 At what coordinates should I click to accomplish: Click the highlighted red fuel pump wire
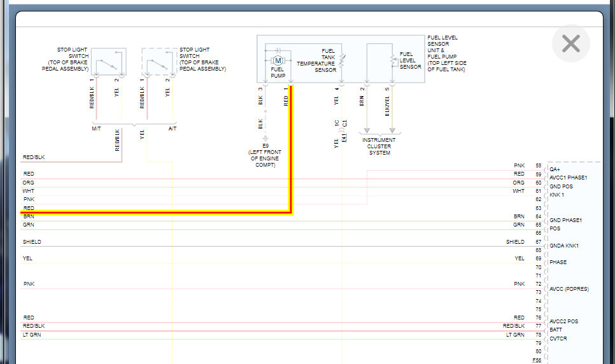291,159
